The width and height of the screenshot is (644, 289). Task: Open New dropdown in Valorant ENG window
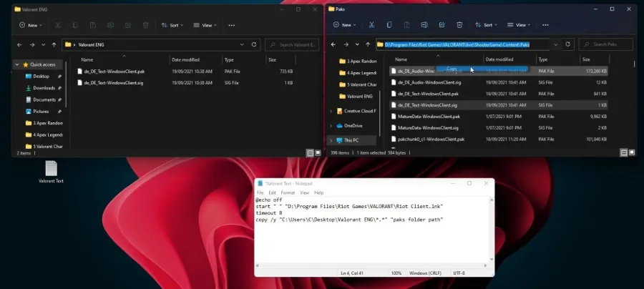point(30,26)
